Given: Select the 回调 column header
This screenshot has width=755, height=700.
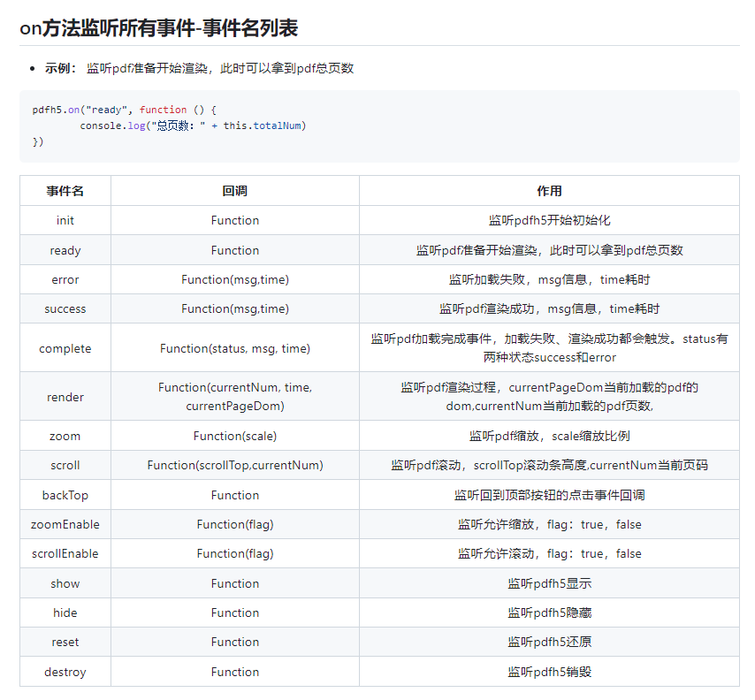Looking at the screenshot, I should 235,191.
